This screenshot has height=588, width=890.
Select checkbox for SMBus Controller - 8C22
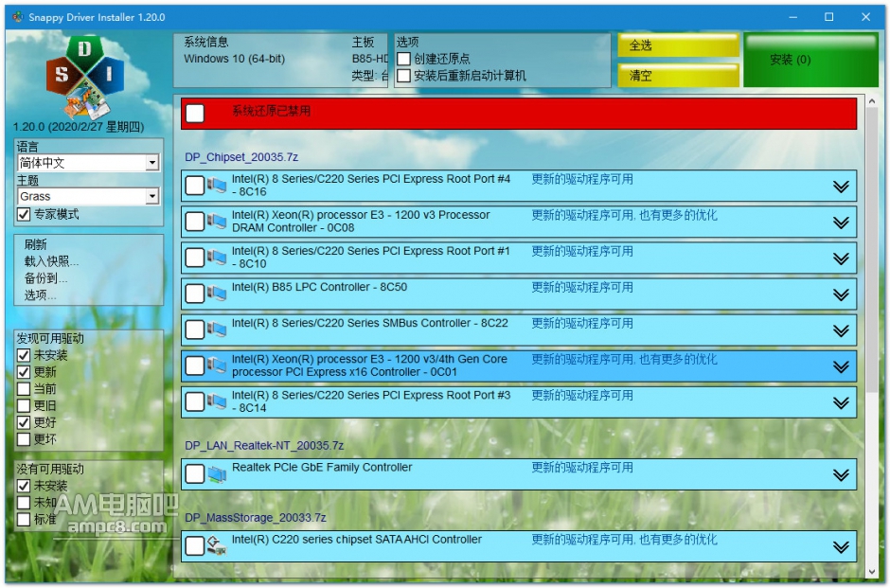(x=195, y=330)
